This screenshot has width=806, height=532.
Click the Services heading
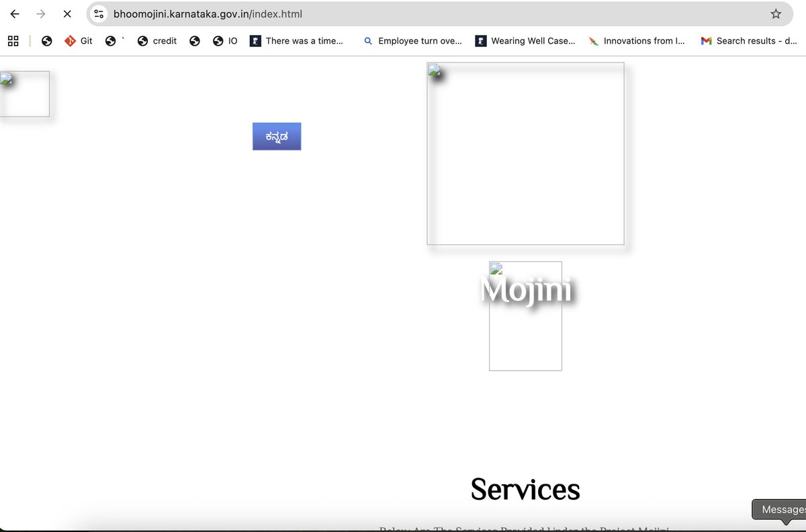point(525,489)
